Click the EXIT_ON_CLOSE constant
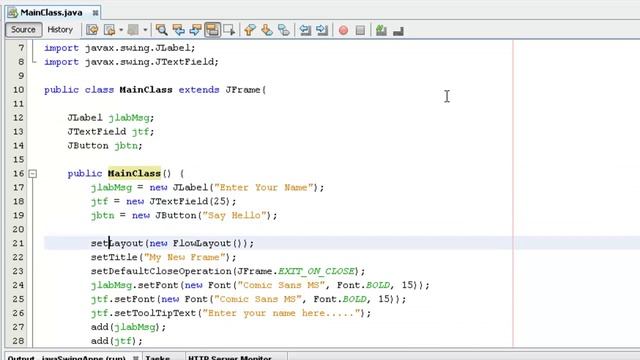The height and width of the screenshot is (360, 640). pyautogui.click(x=316, y=271)
